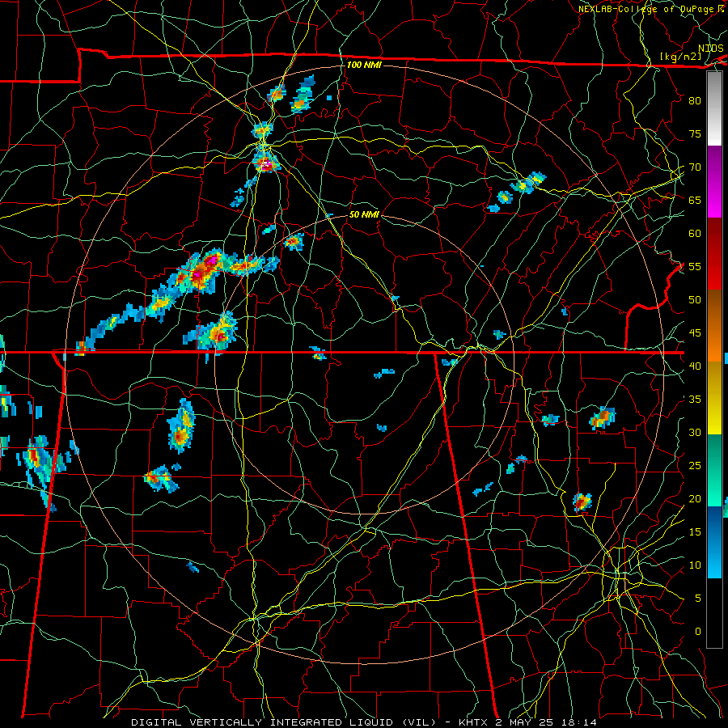Click the 70 value on the scale
Screen dimensions: 728x728
[x=695, y=167]
